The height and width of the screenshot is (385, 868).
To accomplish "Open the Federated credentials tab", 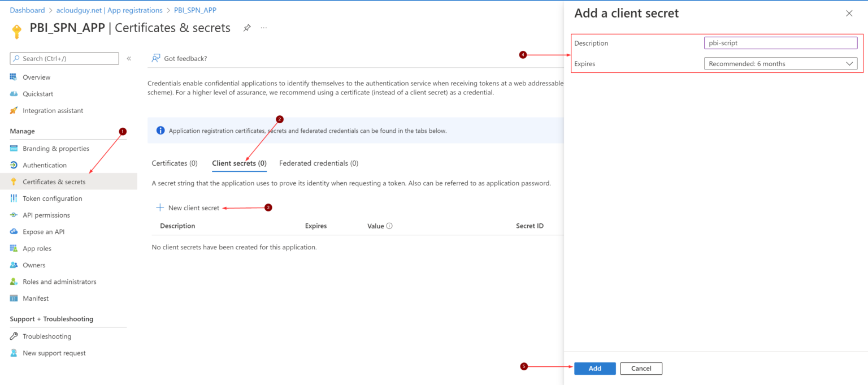I will [x=318, y=163].
